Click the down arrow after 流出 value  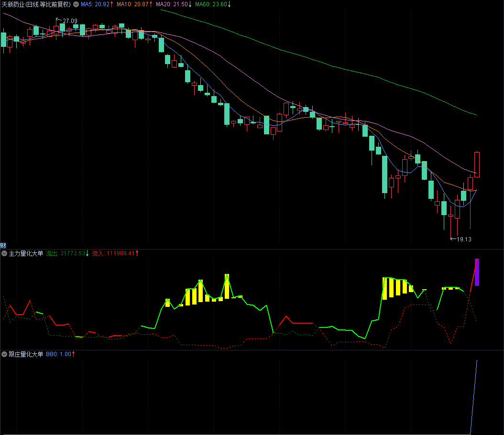coord(88,253)
